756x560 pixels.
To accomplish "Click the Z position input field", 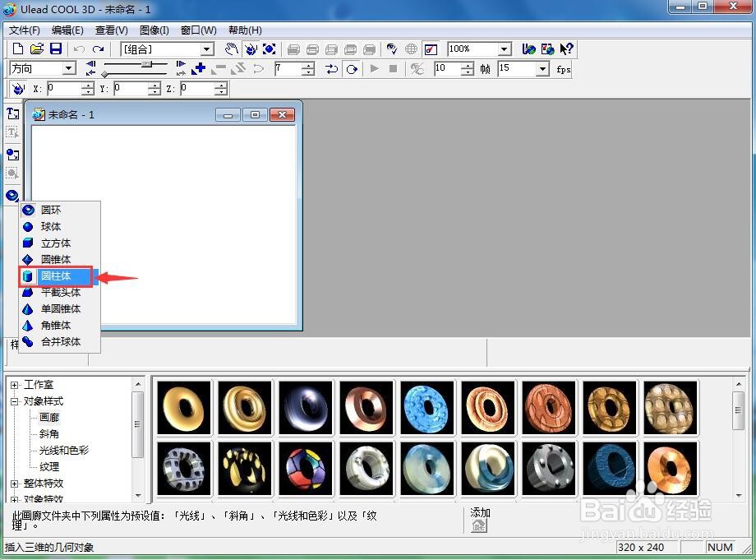I will tap(197, 88).
